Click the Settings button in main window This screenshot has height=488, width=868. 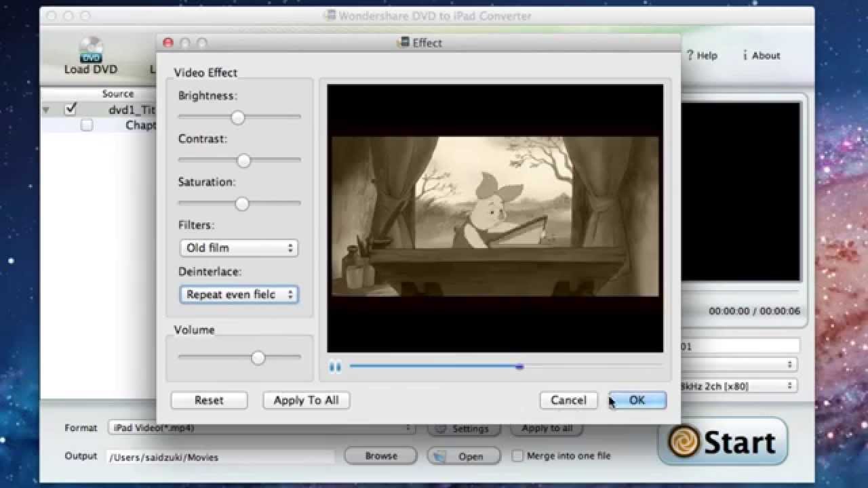pyautogui.click(x=464, y=428)
